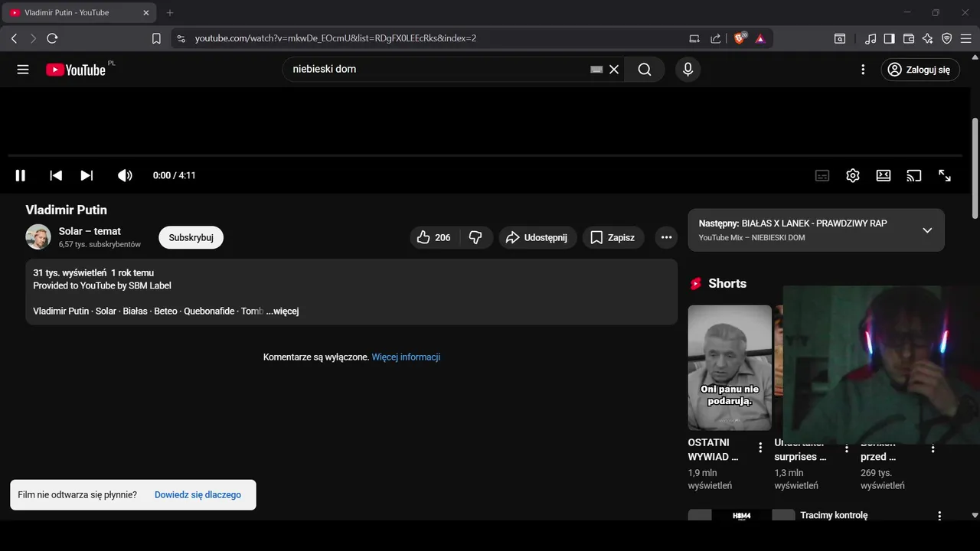This screenshot has height=551, width=980.
Task: Close the Vladimir Putin tab
Action: pos(145,13)
